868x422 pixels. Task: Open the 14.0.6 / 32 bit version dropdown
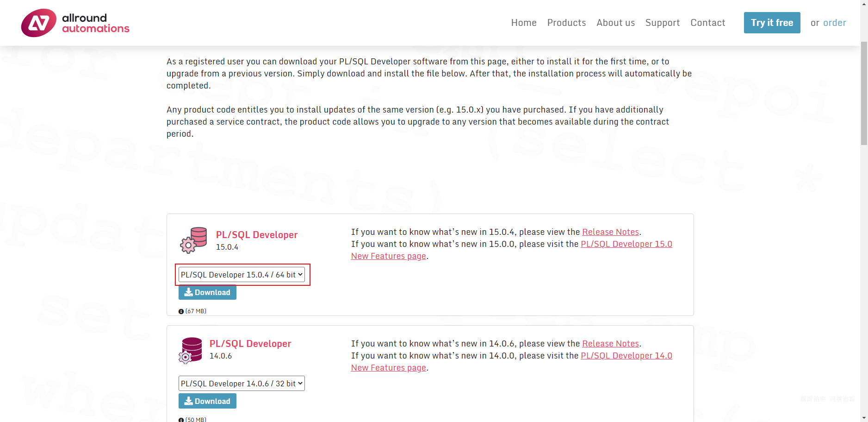click(x=242, y=384)
